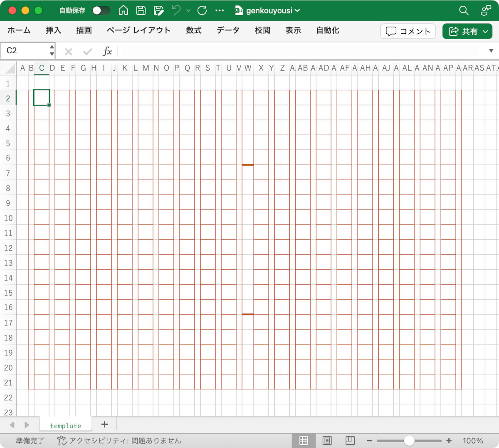The image size is (499, 448).
Task: Click the Save As icon with pencil
Action: click(x=158, y=10)
